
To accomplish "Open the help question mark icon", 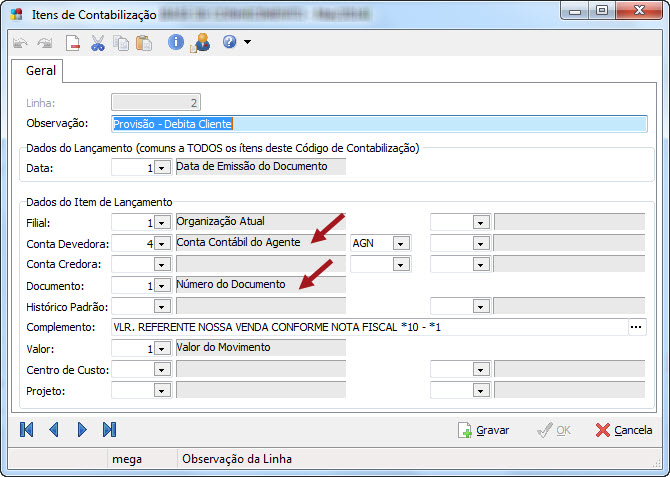I will tap(229, 43).
